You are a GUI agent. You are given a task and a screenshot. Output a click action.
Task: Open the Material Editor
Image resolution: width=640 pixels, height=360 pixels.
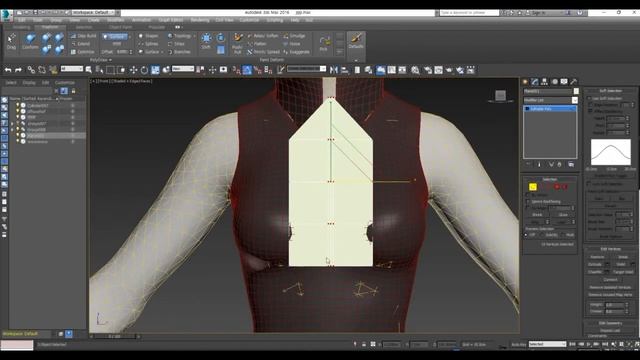[415, 70]
